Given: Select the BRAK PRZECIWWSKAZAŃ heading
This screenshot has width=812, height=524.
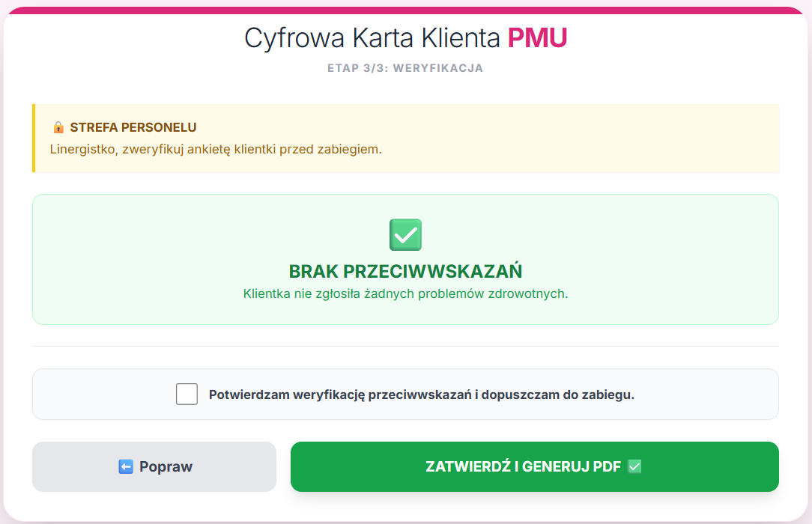Looking at the screenshot, I should 405,271.
